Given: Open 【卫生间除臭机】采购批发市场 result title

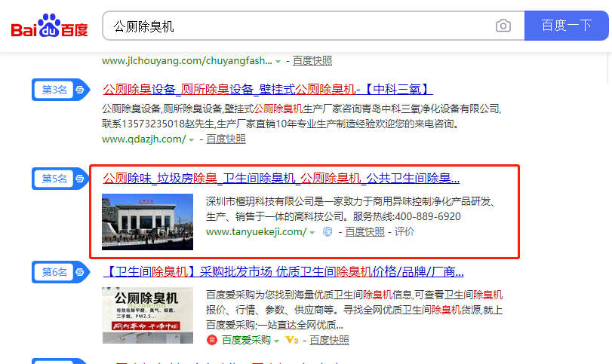Looking at the screenshot, I should tap(284, 271).
